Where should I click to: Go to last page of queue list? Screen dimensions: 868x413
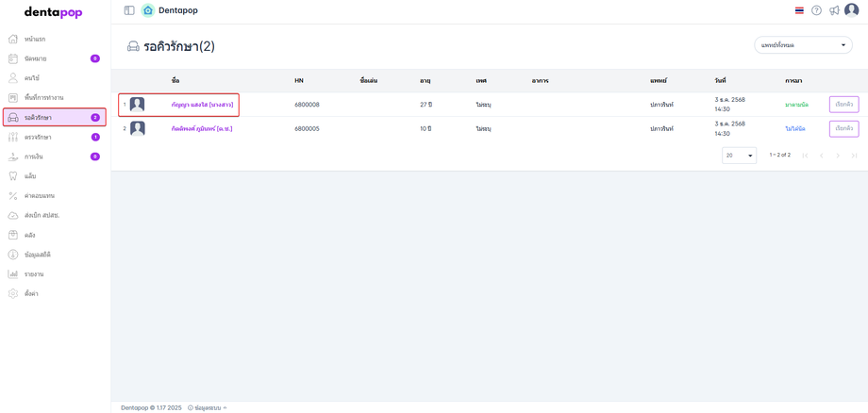(854, 156)
